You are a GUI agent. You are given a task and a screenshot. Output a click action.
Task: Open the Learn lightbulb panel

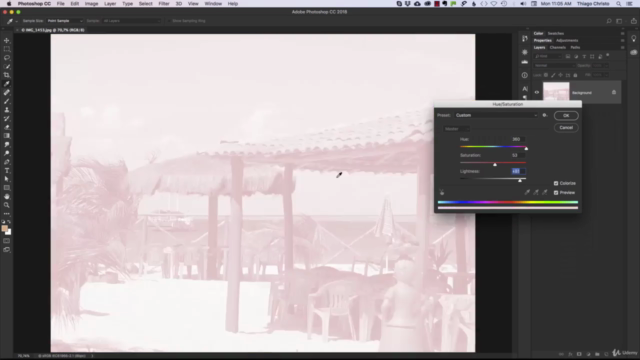pyautogui.click(x=633, y=38)
